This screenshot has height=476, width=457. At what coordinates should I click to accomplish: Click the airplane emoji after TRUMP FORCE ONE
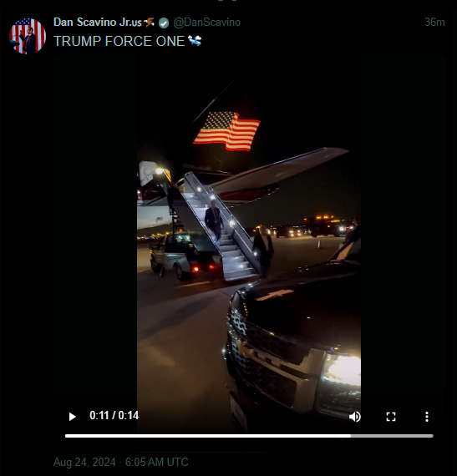point(195,41)
